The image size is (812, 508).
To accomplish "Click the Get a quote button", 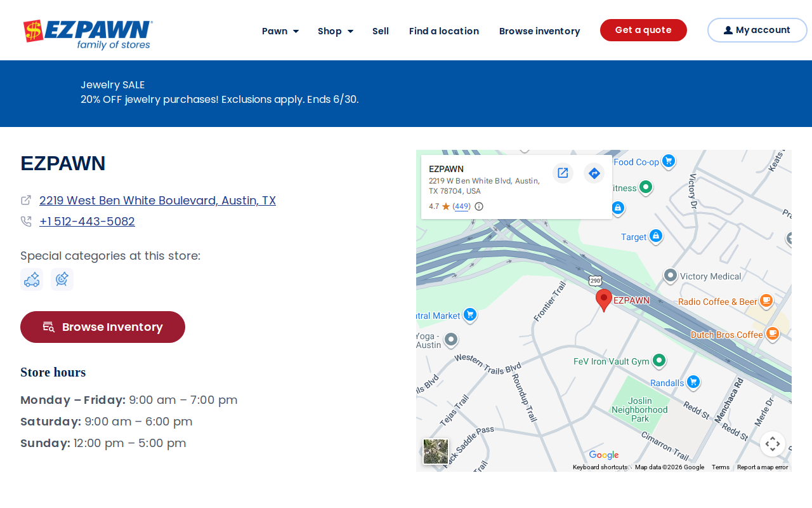I will [643, 30].
